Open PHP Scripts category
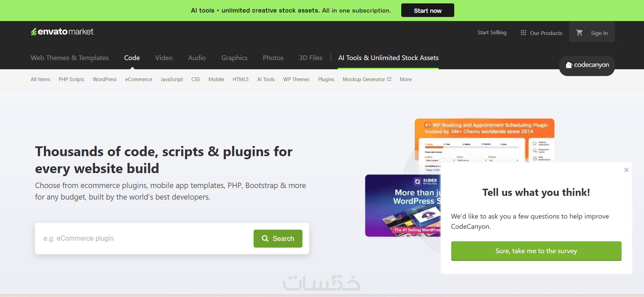 (71, 79)
